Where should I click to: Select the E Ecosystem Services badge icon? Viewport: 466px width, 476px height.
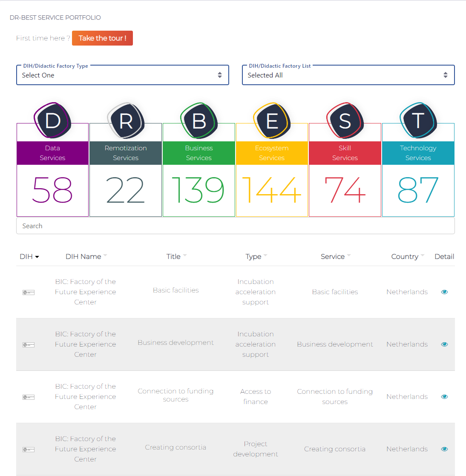coord(272,120)
